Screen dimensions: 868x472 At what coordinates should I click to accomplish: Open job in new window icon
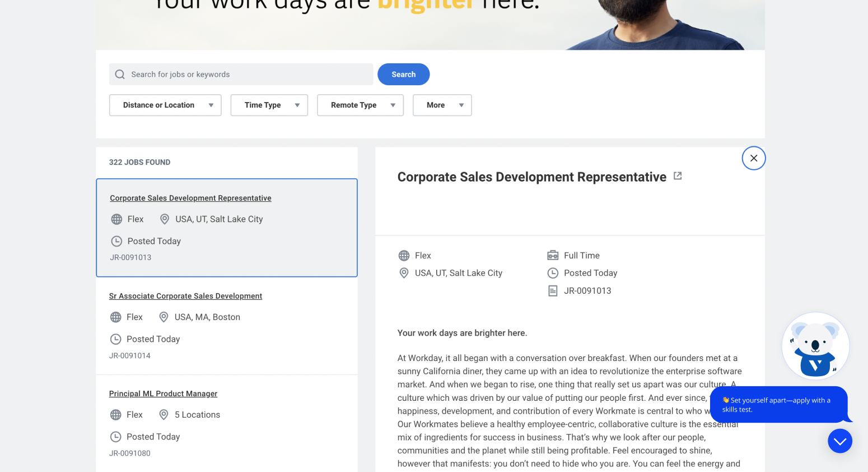pyautogui.click(x=678, y=176)
